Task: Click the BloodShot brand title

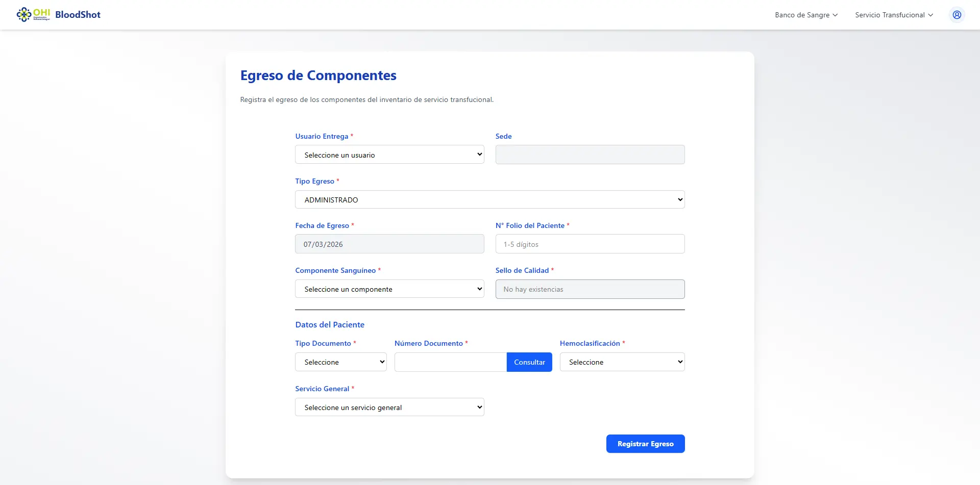Action: point(78,15)
